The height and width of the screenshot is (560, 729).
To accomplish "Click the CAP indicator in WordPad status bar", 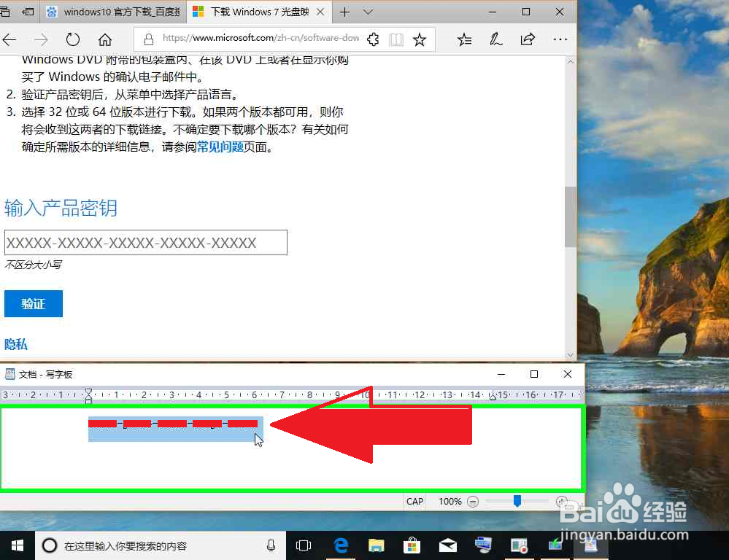I will coord(414,502).
